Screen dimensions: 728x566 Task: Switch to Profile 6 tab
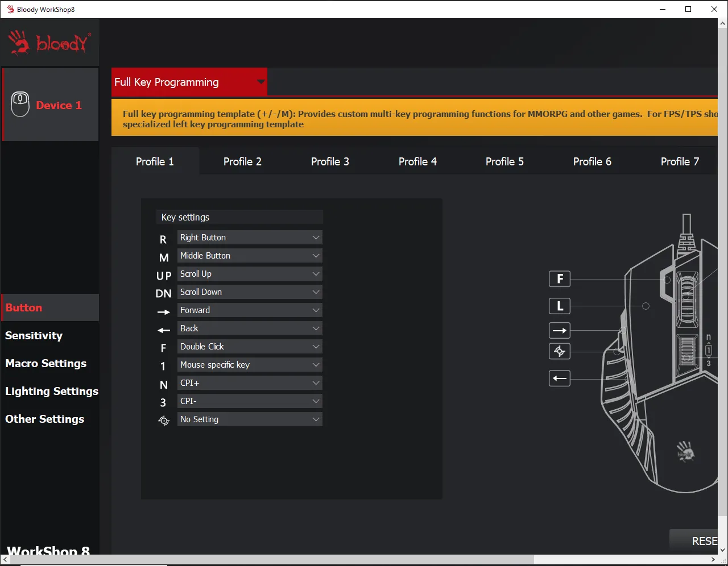tap(592, 161)
